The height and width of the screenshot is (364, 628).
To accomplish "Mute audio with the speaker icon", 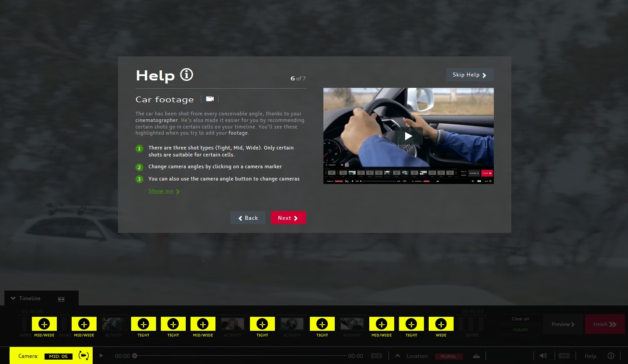I will [543, 356].
